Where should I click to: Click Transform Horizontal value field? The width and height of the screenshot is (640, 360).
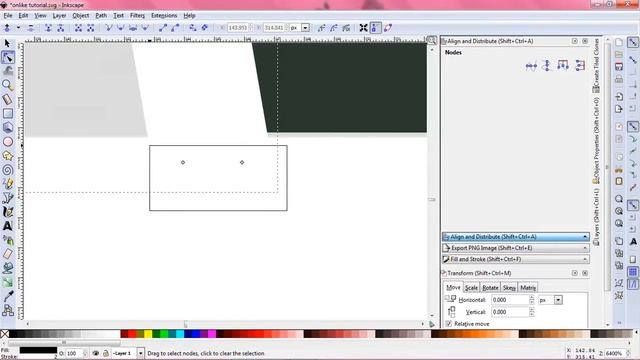[x=510, y=300]
